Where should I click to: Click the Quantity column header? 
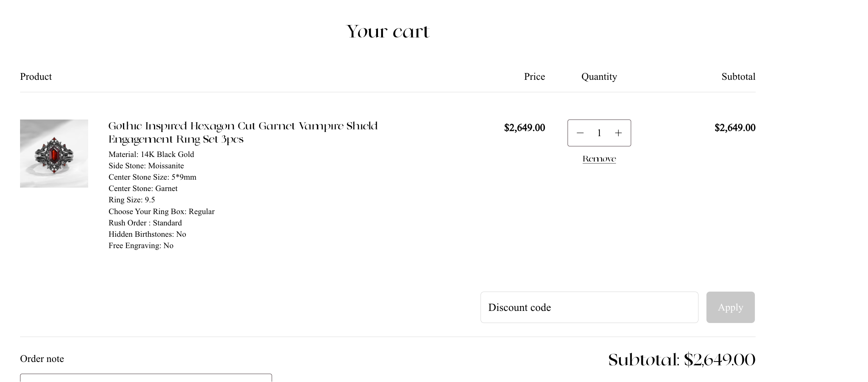click(x=599, y=77)
